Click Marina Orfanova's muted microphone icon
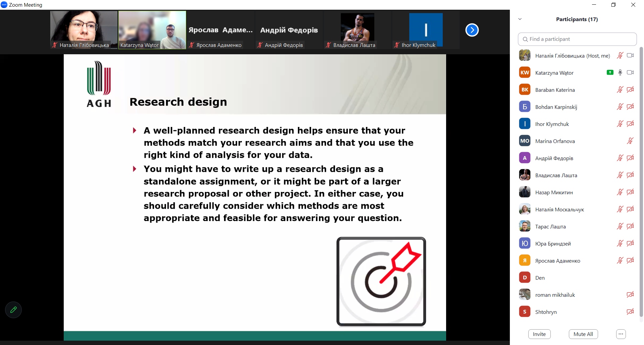The image size is (644, 345). pyautogui.click(x=630, y=141)
